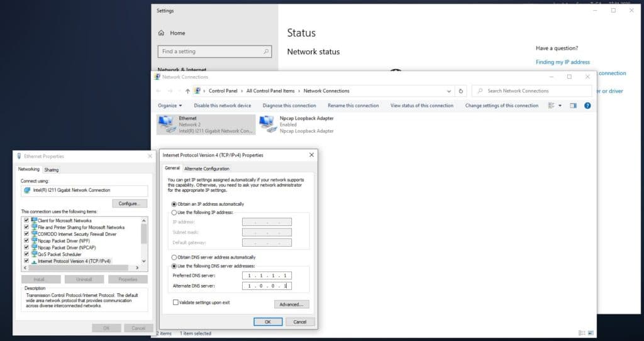The height and width of the screenshot is (341, 644).
Task: Enable Validate settings upon exit checkbox
Action: (175, 303)
